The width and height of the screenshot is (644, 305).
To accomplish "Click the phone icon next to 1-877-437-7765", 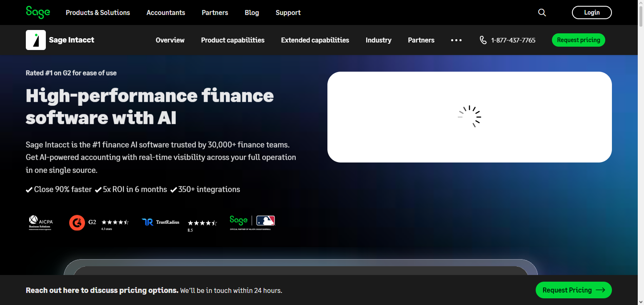I will coord(483,40).
